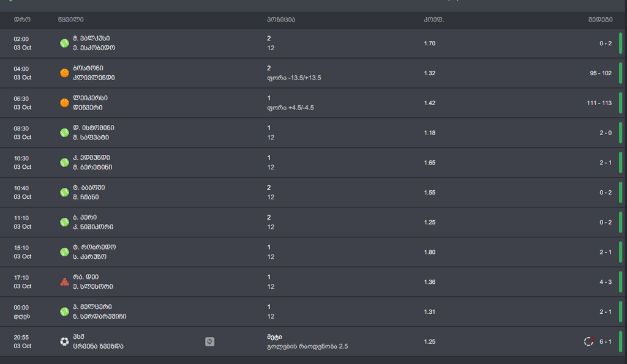The image size is (627, 364).
Task: Click tennis ball icon in 02:00 row
Action: [x=64, y=43]
